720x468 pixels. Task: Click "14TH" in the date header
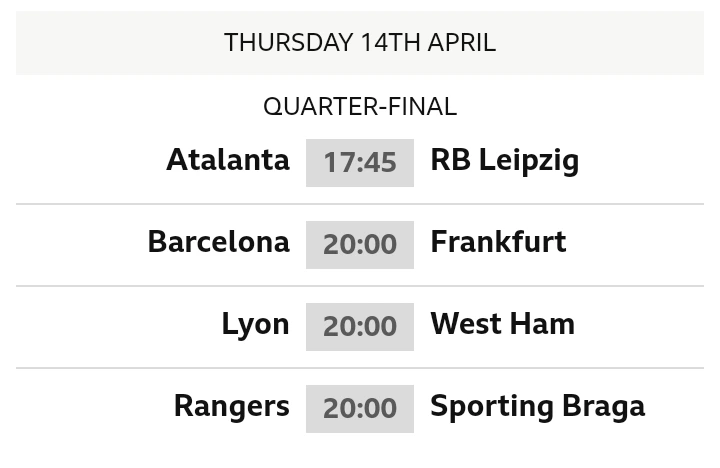pyautogui.click(x=391, y=43)
